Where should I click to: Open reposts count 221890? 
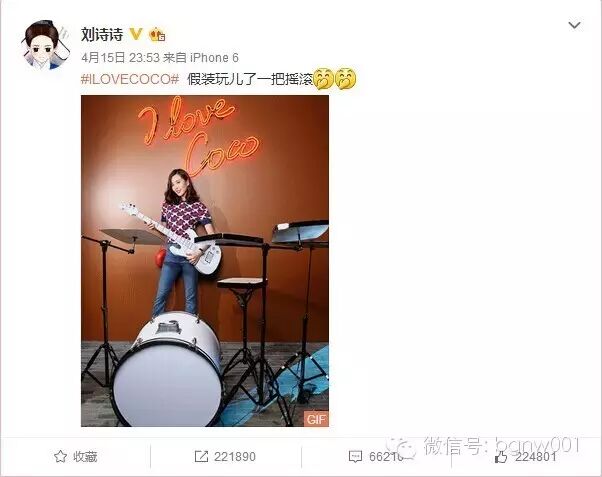[235, 457]
